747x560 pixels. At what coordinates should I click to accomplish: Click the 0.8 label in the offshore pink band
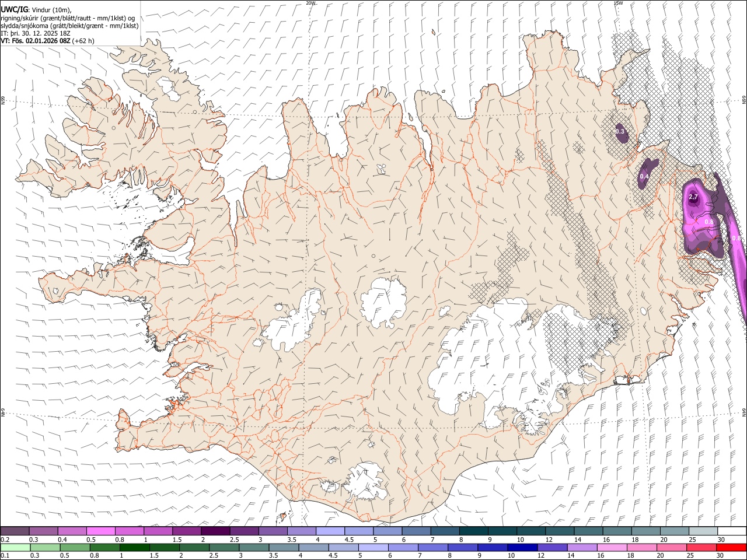[x=736, y=238]
